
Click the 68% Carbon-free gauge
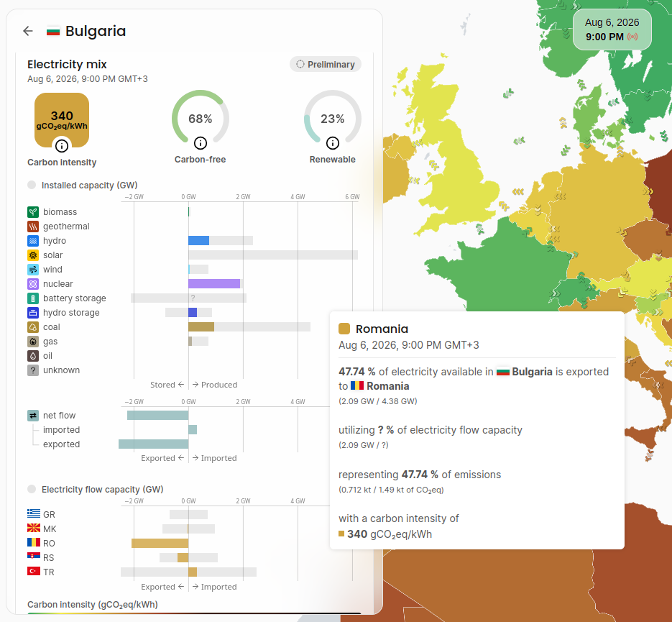click(200, 119)
